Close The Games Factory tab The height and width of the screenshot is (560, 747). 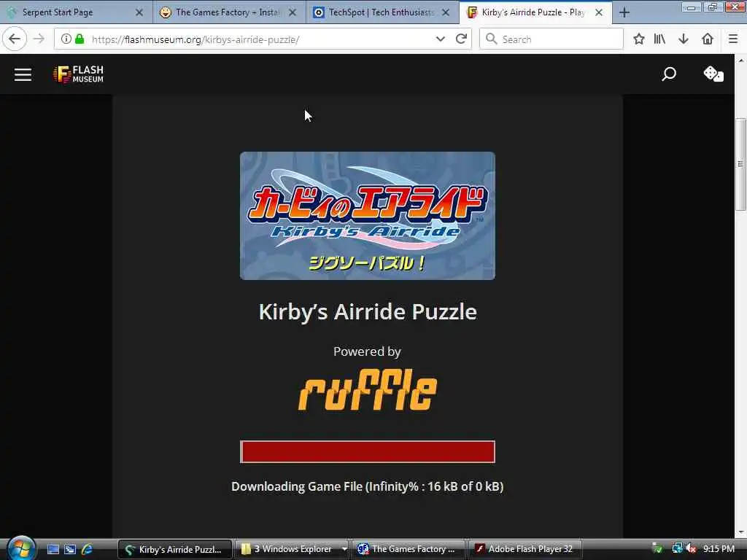293,12
